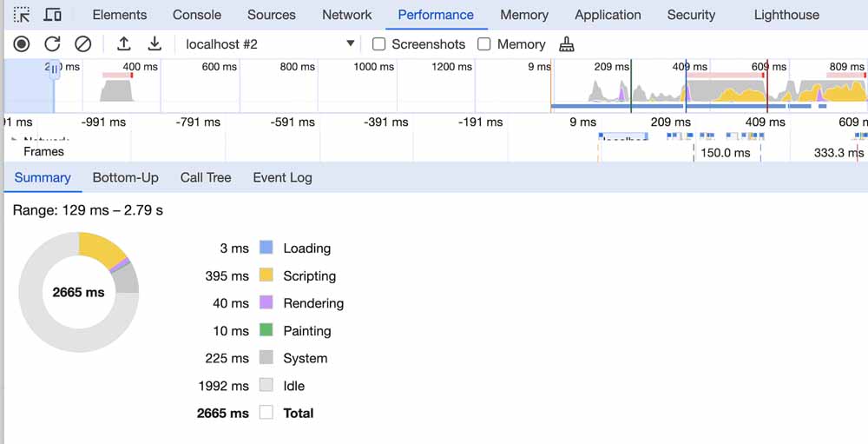
Task: Click the gray System color swatch
Action: tap(266, 357)
